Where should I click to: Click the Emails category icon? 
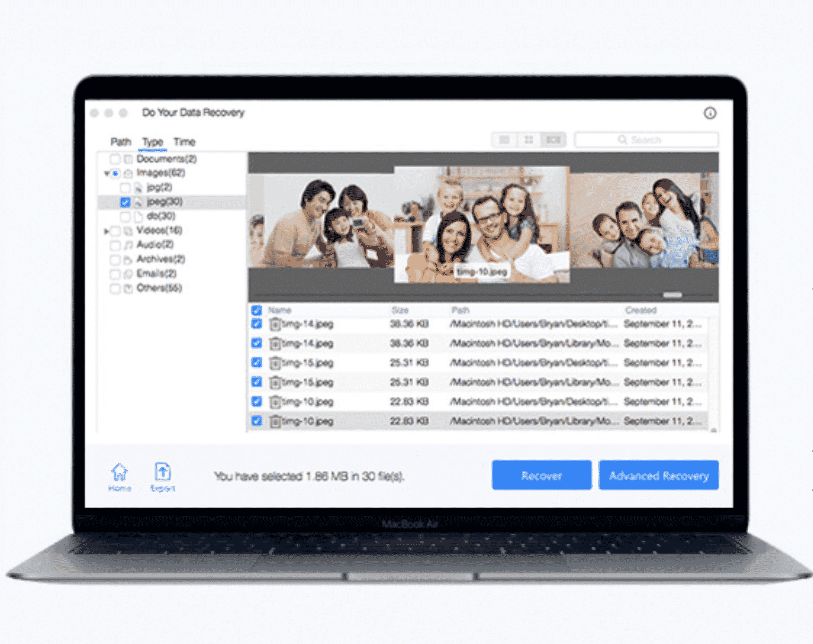click(128, 274)
